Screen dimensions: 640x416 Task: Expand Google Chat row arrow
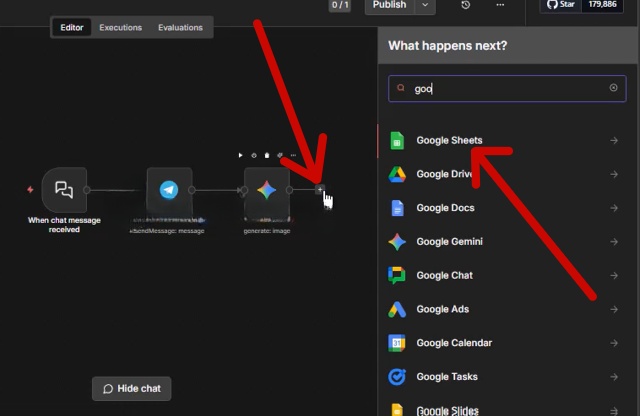(x=614, y=276)
